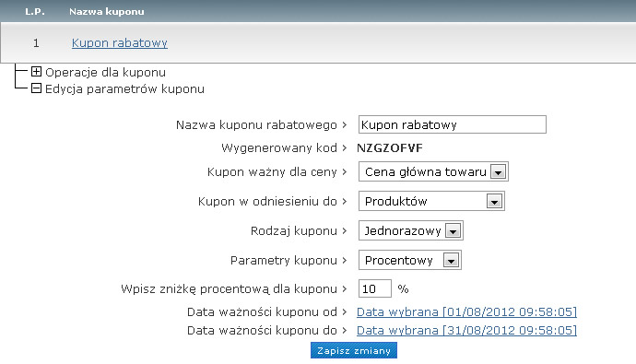Expand the Operacje dla kuponu section
This screenshot has width=636, height=364.
pos(36,72)
